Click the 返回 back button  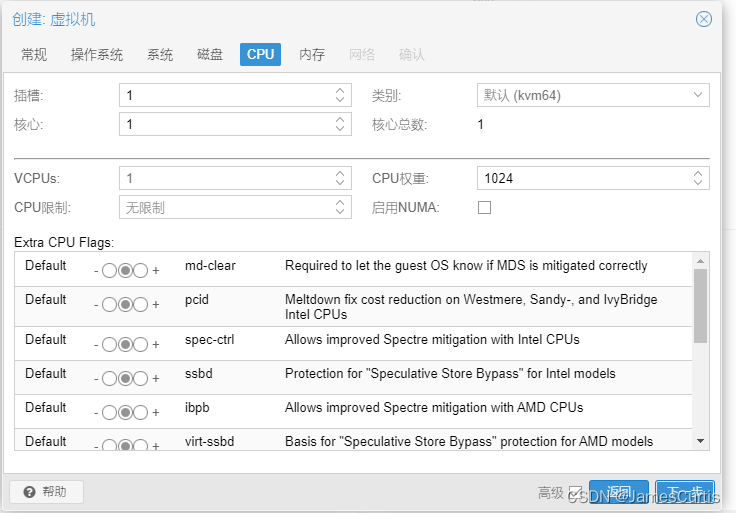(x=619, y=492)
